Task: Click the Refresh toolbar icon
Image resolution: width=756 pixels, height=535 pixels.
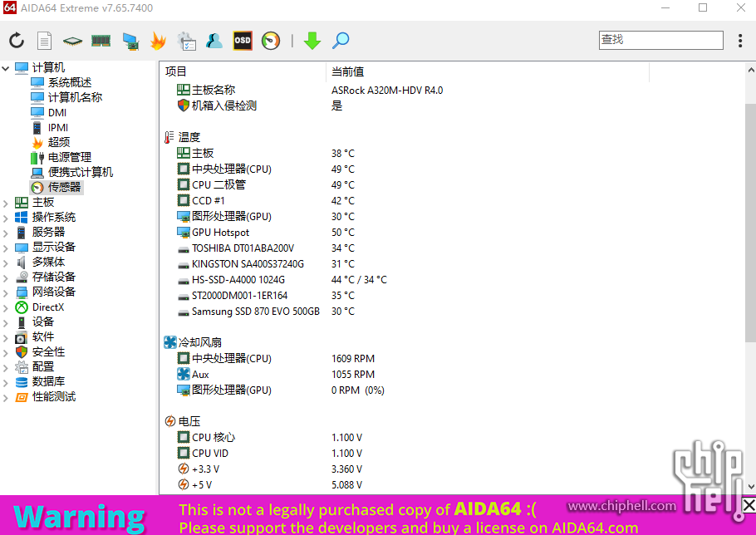Action: 17,41
